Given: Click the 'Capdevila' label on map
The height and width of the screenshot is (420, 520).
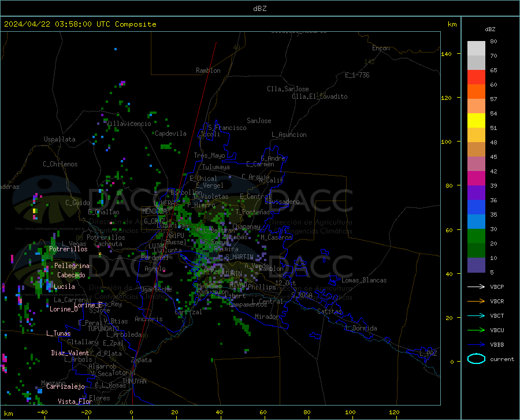Looking at the screenshot, I should [170, 133].
